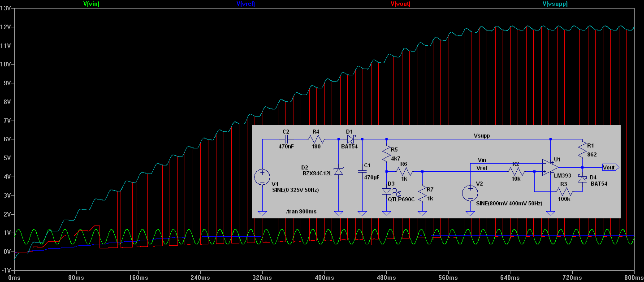The width and height of the screenshot is (644, 282).
Task: Click the Vin net label in schematic
Action: coord(482,160)
